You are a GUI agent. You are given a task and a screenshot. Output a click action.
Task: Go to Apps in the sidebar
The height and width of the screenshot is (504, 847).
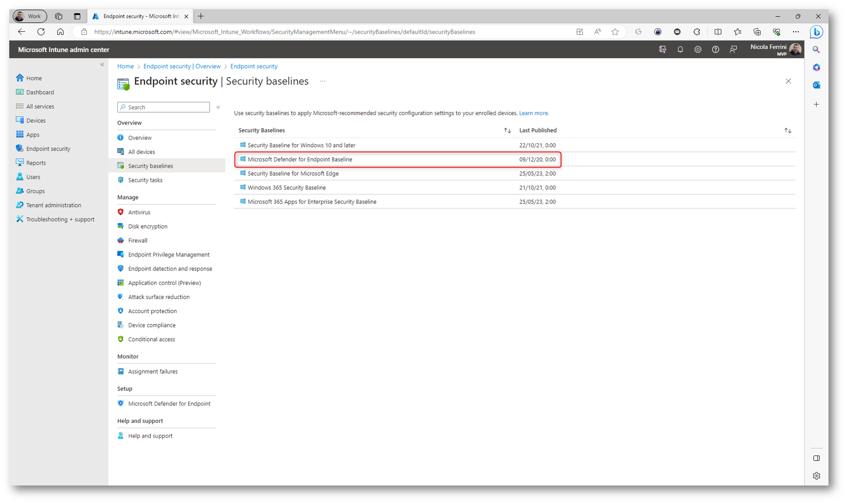click(x=33, y=134)
